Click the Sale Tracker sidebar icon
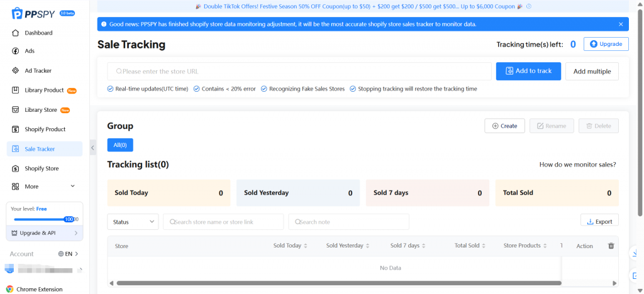 tap(16, 149)
